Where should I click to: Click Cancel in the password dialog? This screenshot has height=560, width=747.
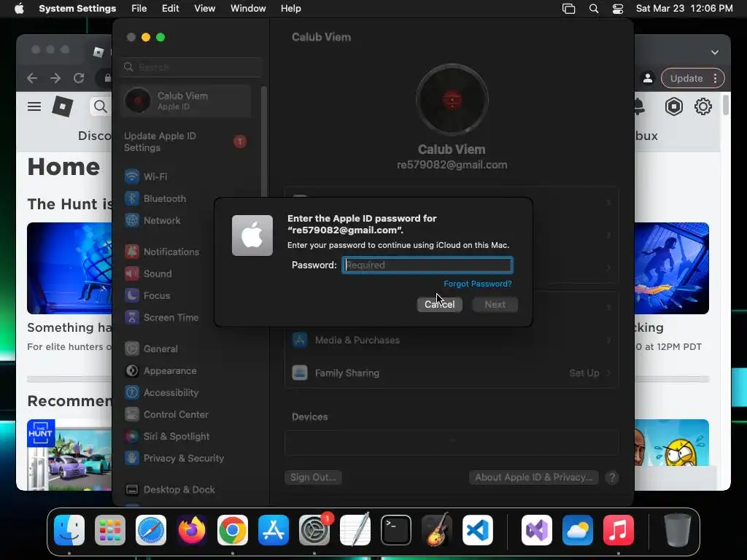(x=440, y=304)
